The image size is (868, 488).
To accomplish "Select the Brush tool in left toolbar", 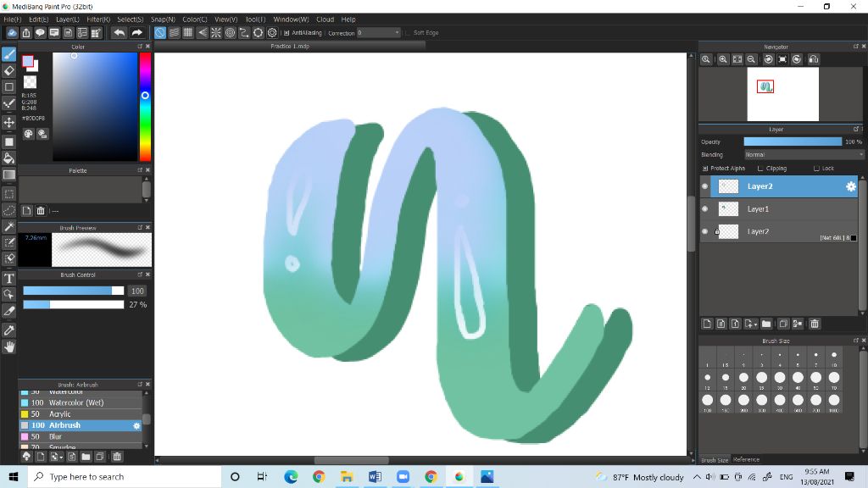I will point(8,53).
